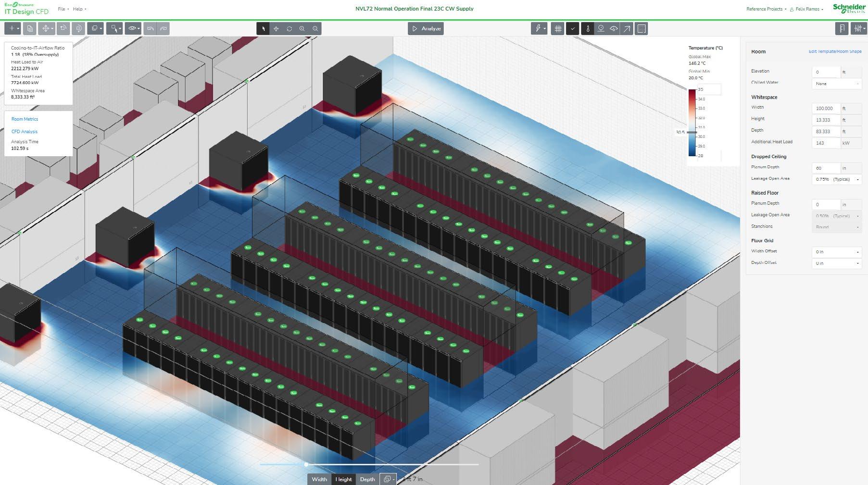868x485 pixels.
Task: Click the undo arrow icon
Action: (151, 29)
